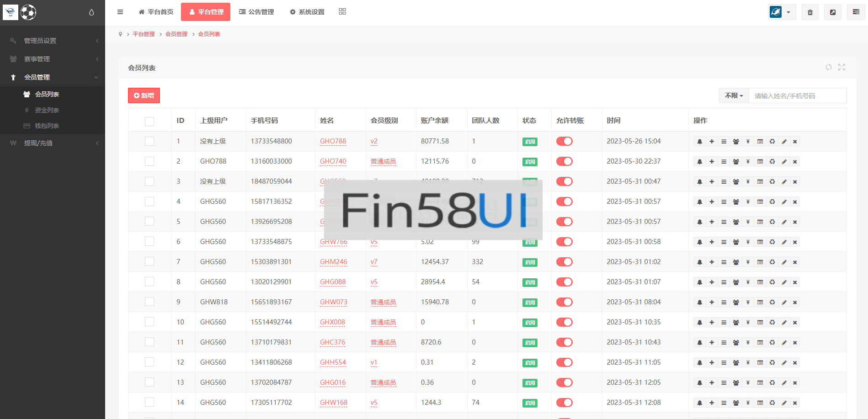Viewport: 868px width, 419px height.
Task: Refresh the member list panel
Action: click(828, 67)
